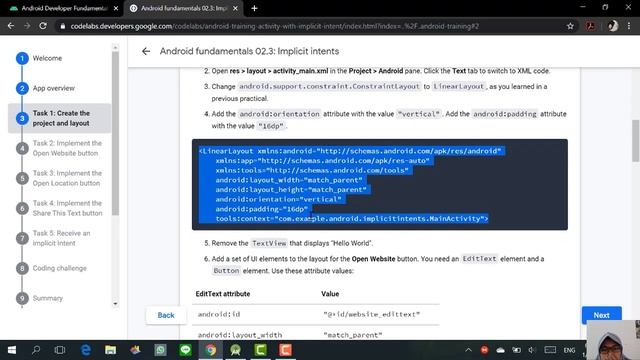Open WhatsApp from the taskbar
Viewport: 640px width, 360px height.
160,350
